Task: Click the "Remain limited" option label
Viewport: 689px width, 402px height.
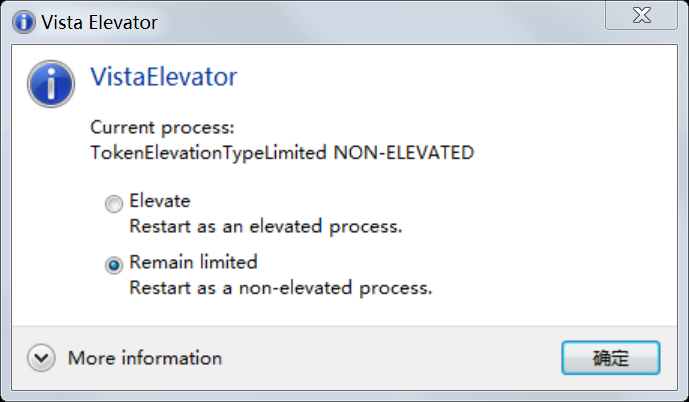Action: click(x=193, y=262)
